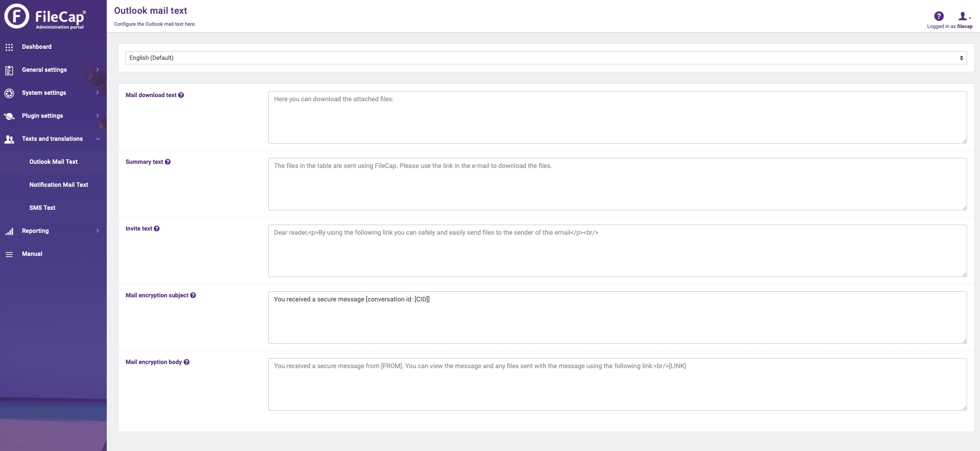Click the help icon beside Summary text
The height and width of the screenshot is (451, 980).
point(168,162)
